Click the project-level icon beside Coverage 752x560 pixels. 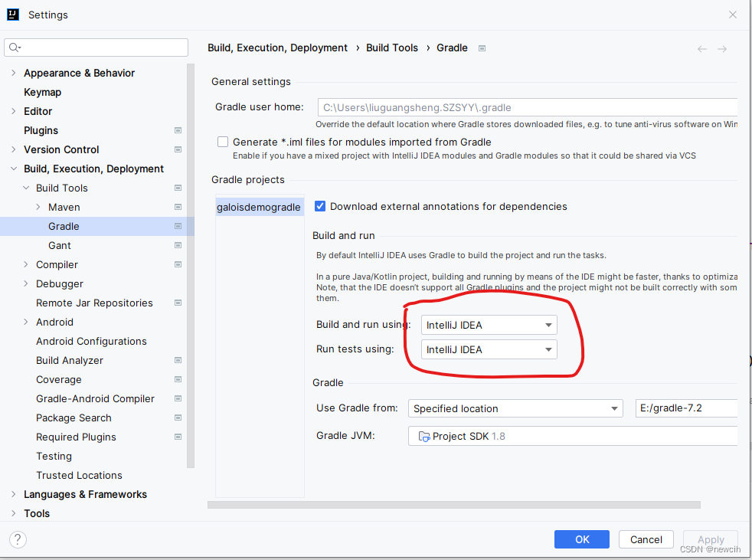point(178,379)
